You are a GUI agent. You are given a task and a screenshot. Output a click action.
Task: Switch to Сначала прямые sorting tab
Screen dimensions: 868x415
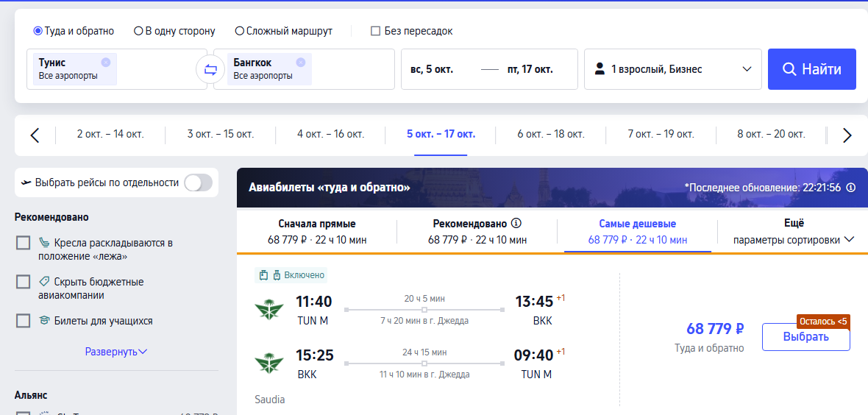pyautogui.click(x=316, y=232)
